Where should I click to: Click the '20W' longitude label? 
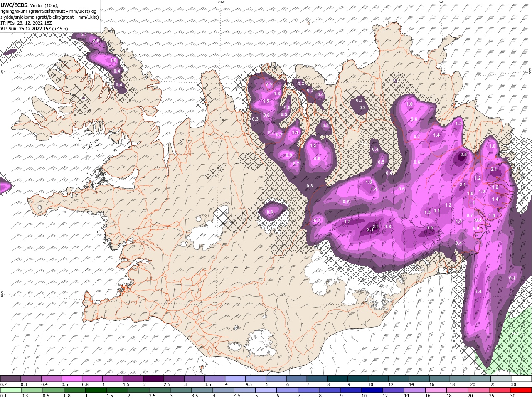[x=221, y=2]
